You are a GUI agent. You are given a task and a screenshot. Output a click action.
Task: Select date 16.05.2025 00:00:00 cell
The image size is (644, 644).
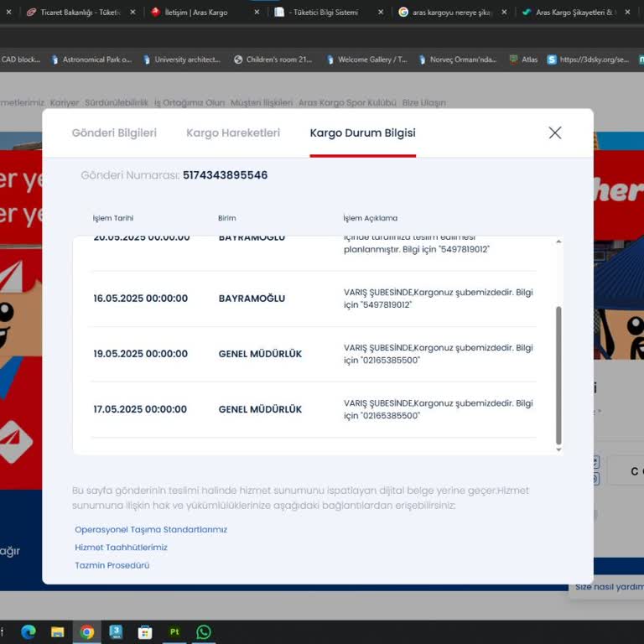pos(141,299)
